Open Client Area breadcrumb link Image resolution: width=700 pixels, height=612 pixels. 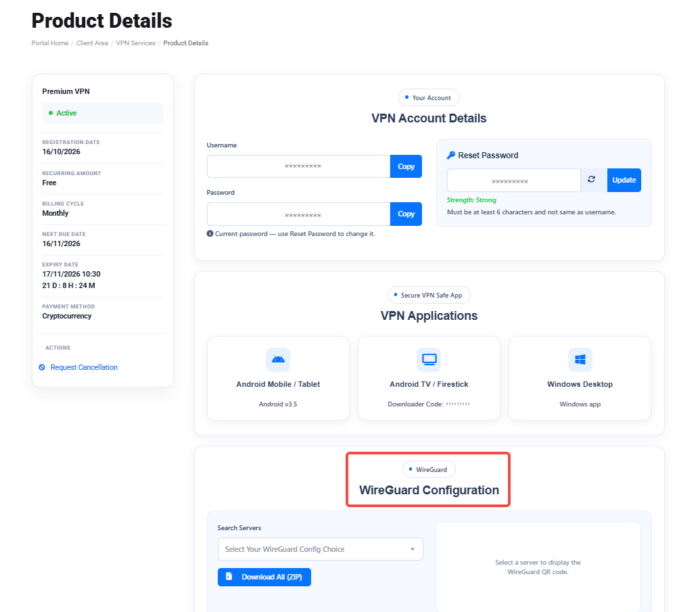coord(93,43)
